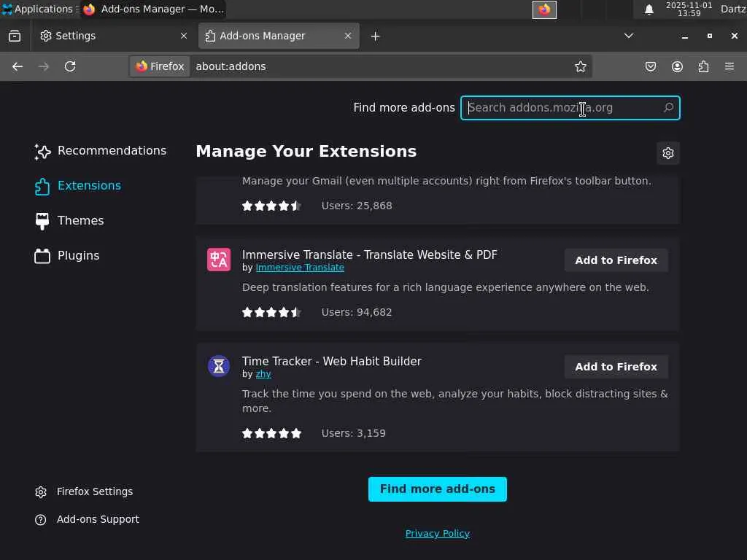The width and height of the screenshot is (747, 560).
Task: Close the Add-ons Manager tab
Action: [348, 36]
